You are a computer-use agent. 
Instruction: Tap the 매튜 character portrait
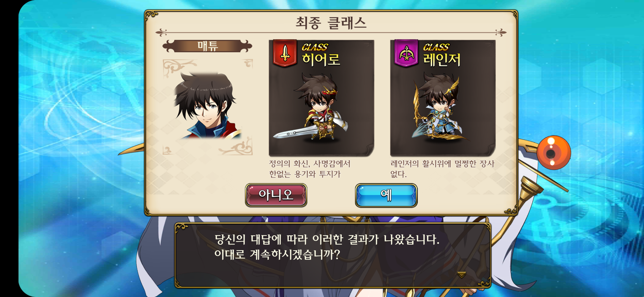point(208,106)
